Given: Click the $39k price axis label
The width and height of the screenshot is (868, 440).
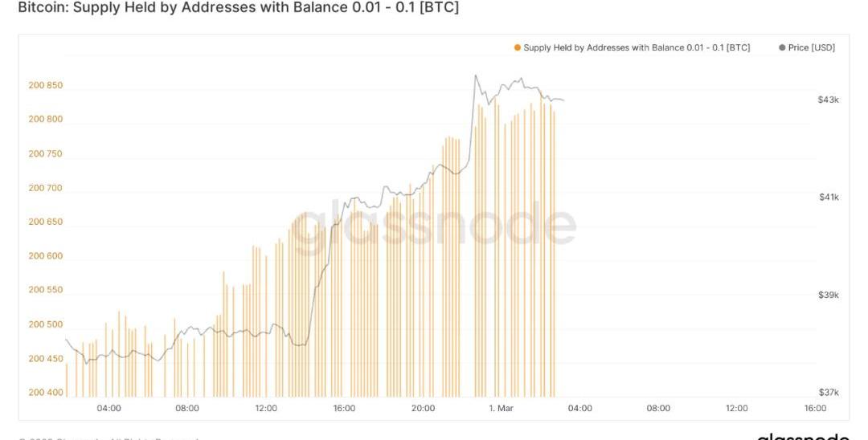Looking at the screenshot, I should [829, 295].
